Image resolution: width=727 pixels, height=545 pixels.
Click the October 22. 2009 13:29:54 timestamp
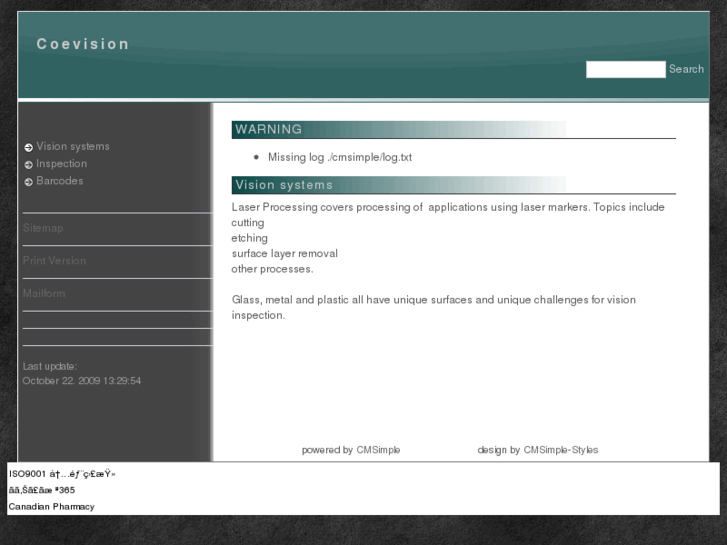pos(82,380)
